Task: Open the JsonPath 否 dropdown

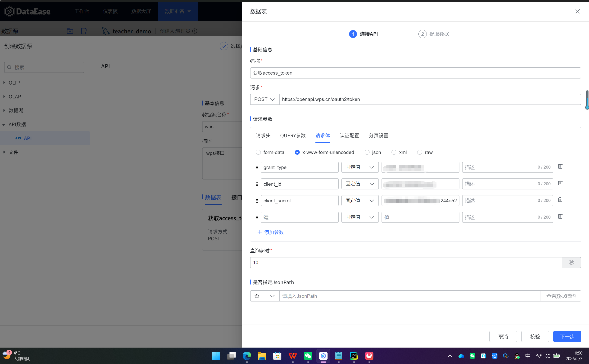Action: pyautogui.click(x=264, y=296)
